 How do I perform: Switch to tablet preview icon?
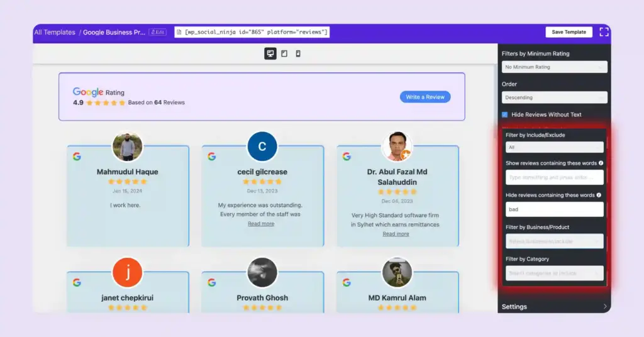284,53
